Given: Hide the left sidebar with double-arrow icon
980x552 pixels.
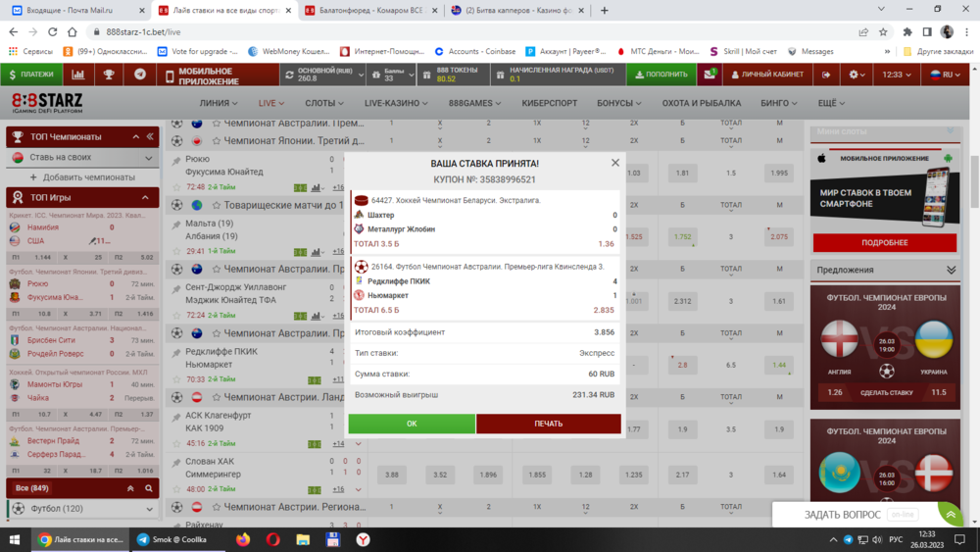Looking at the screenshot, I should click(x=150, y=136).
